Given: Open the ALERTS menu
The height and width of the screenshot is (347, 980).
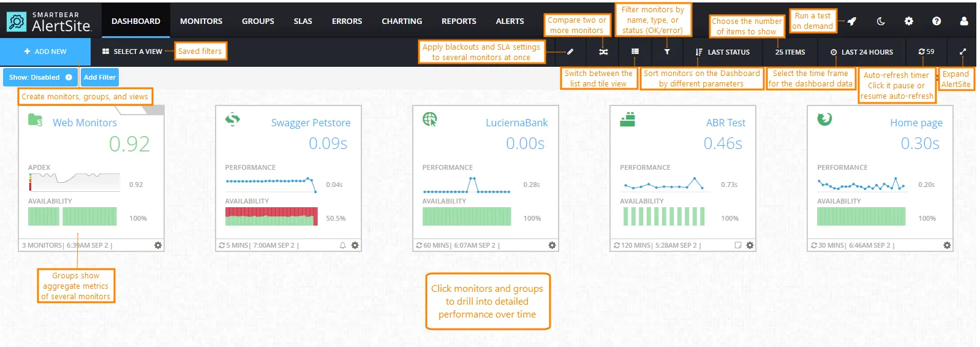Looking at the screenshot, I should coord(510,21).
